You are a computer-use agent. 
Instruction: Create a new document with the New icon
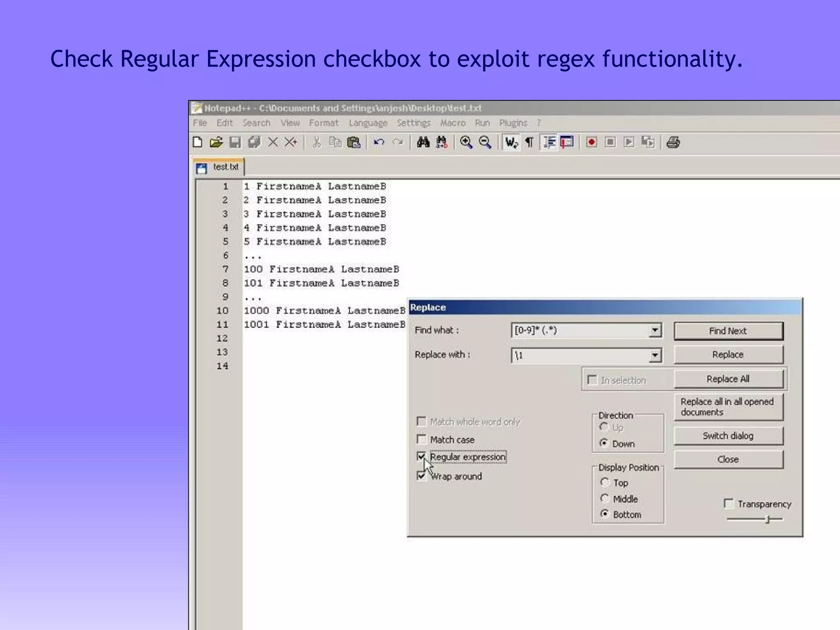pyautogui.click(x=198, y=142)
